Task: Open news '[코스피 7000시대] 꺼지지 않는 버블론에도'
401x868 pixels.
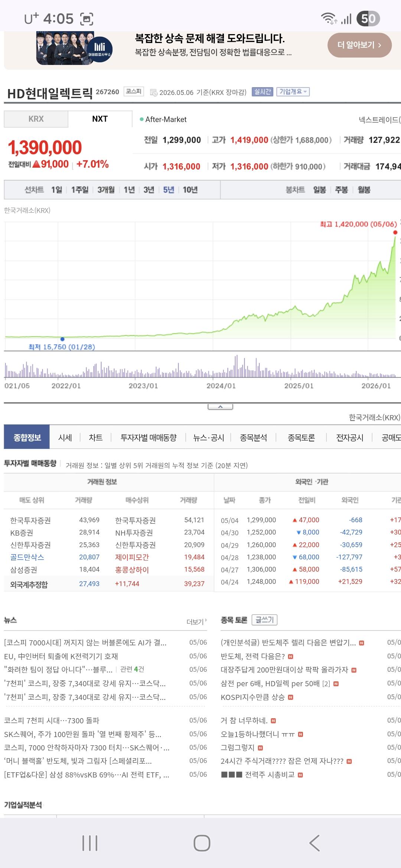Action: coord(85,643)
